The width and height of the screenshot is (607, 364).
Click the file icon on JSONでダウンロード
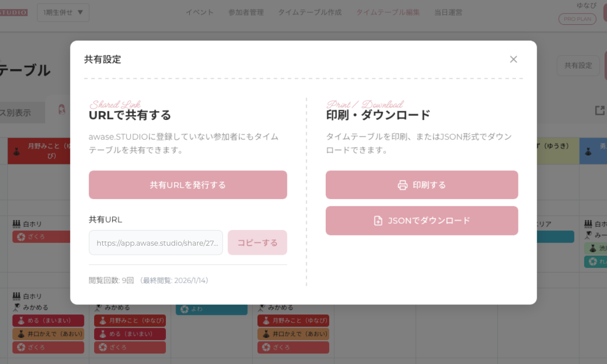pos(378,220)
